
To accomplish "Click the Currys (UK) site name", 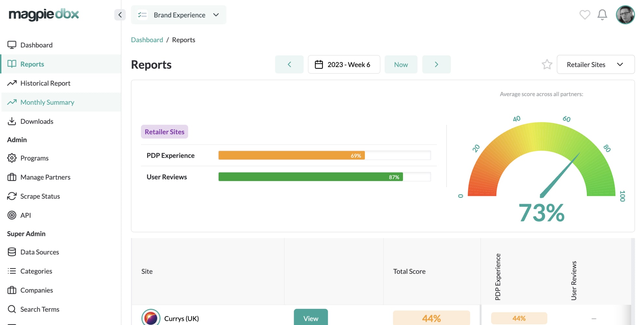I will (x=181, y=318).
